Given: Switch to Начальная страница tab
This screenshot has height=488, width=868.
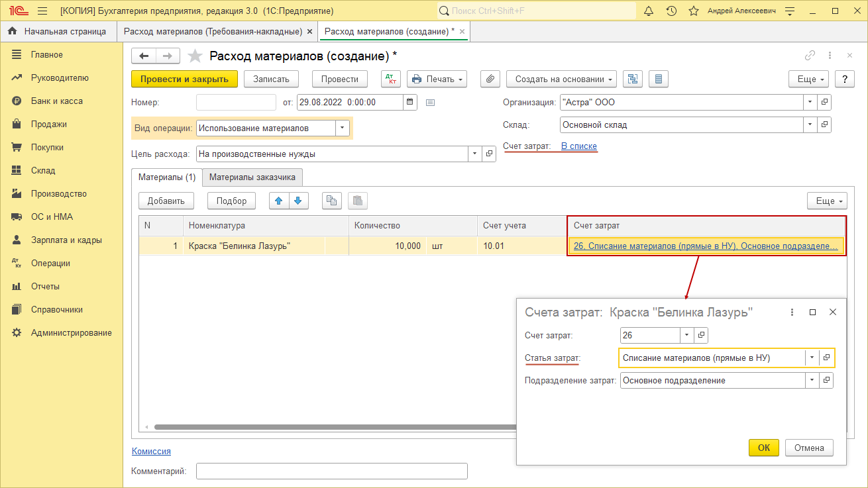Looking at the screenshot, I should tap(57, 31).
